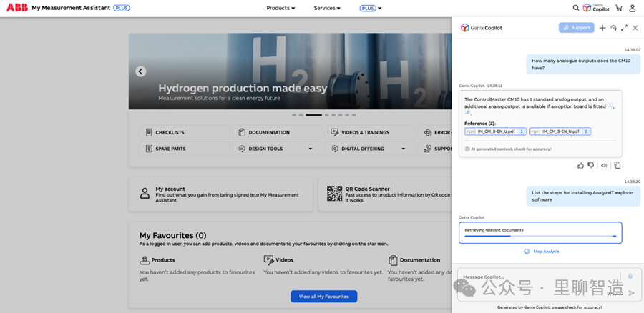Screen dimensions: 644x313
Task: Click 'QR Code Scanner' title text
Action: pos(367,189)
